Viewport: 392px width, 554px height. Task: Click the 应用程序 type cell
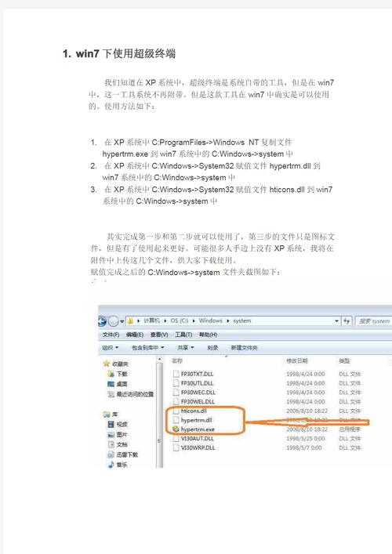point(350,429)
